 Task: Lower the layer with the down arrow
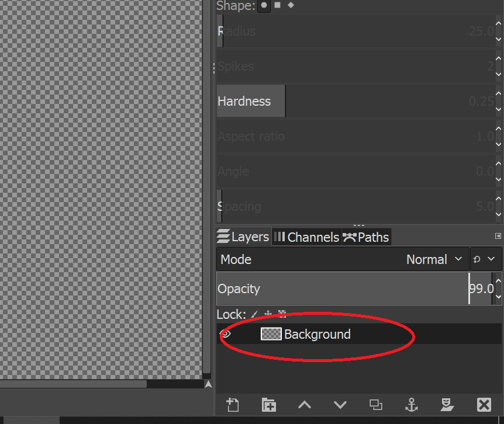click(x=340, y=405)
